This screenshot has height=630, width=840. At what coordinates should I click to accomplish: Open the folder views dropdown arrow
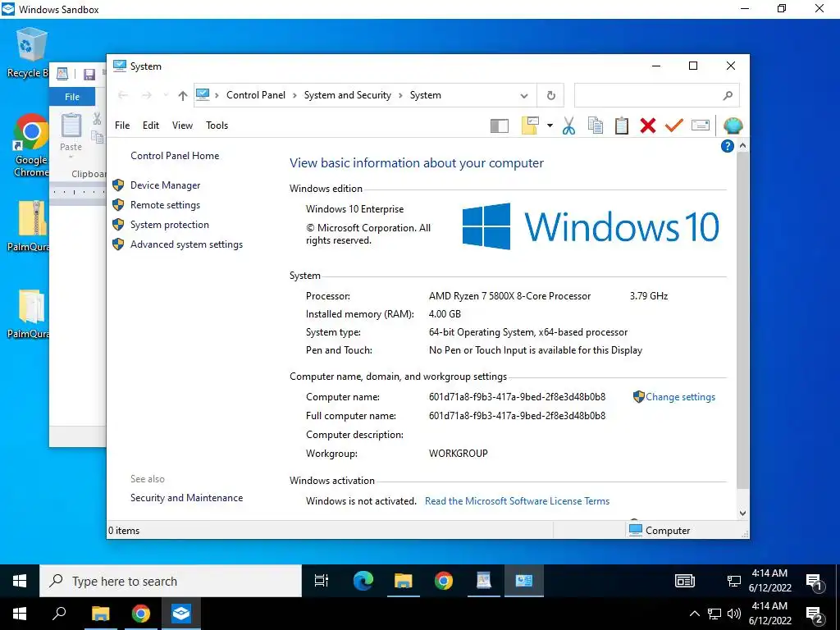(x=550, y=126)
